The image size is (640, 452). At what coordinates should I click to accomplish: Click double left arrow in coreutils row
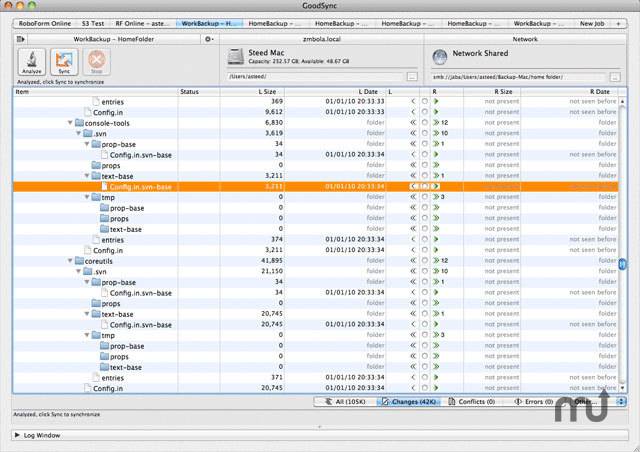pyautogui.click(x=413, y=261)
